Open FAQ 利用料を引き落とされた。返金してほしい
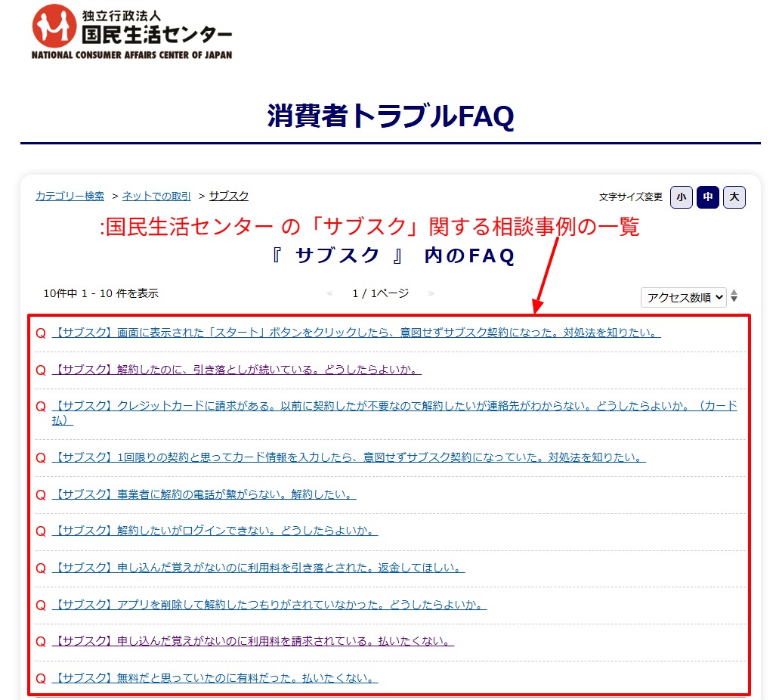 [x=258, y=568]
